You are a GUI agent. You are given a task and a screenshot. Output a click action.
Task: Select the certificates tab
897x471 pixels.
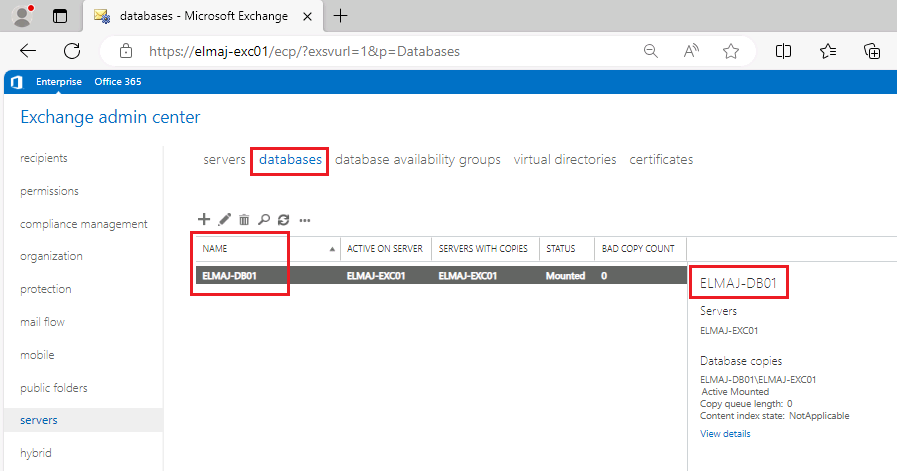(661, 160)
